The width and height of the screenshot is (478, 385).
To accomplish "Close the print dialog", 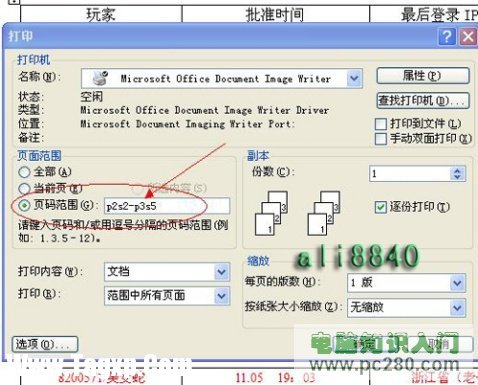I will coord(468,36).
